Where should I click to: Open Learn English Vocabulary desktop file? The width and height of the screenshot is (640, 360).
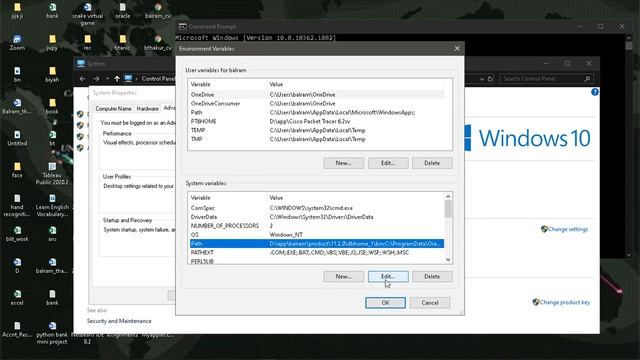(x=52, y=205)
